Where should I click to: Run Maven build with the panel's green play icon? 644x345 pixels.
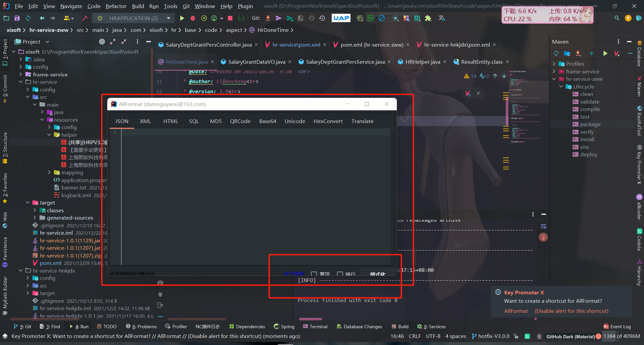pos(605,53)
